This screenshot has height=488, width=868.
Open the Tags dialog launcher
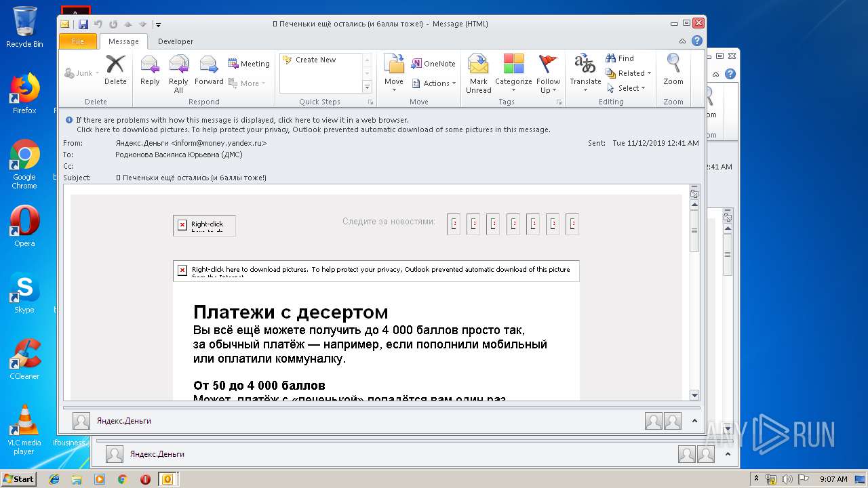[x=559, y=102]
